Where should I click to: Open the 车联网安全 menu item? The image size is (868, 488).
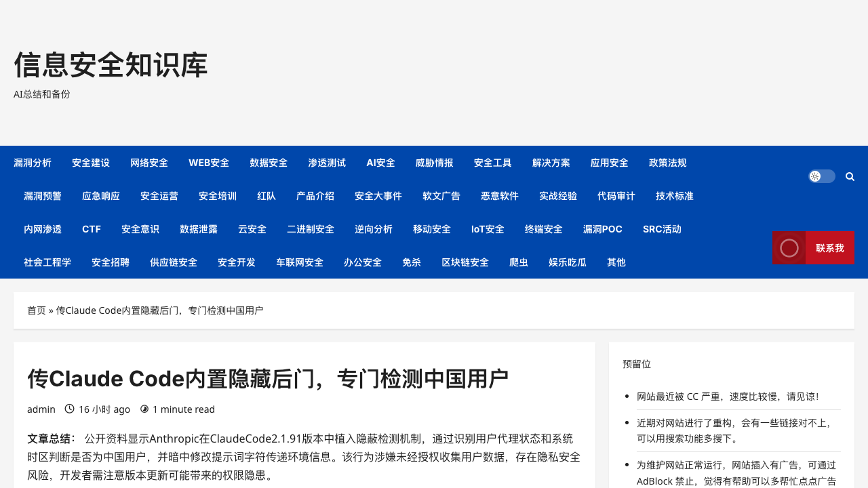[300, 262]
